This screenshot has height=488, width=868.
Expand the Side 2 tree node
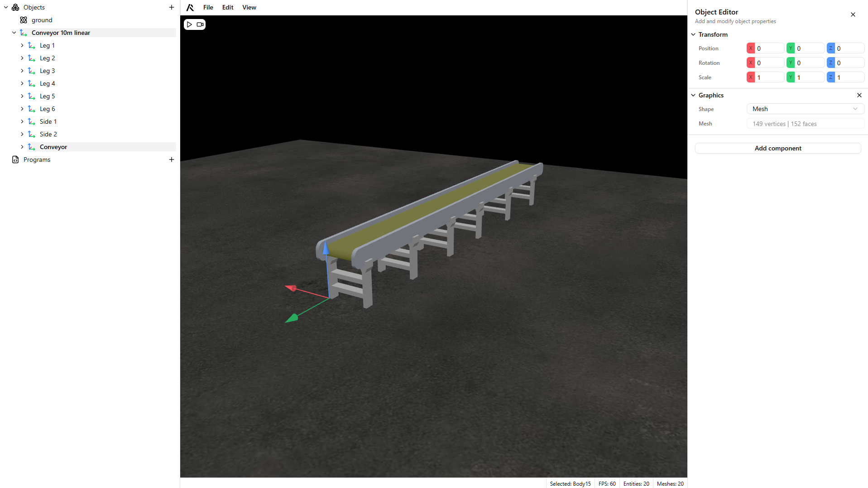(x=22, y=134)
